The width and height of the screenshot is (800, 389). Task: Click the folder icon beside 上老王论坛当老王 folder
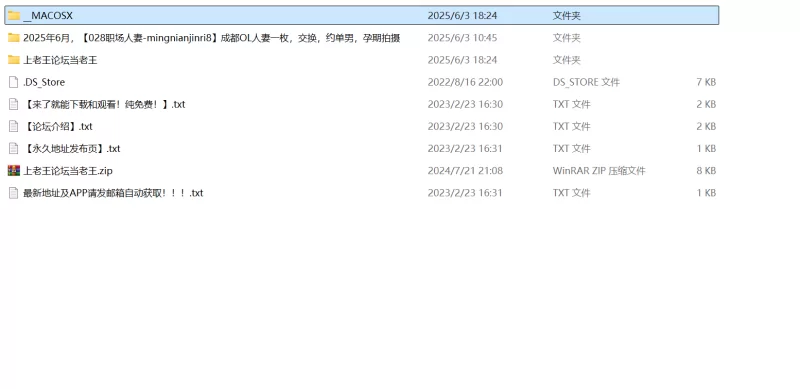14,60
